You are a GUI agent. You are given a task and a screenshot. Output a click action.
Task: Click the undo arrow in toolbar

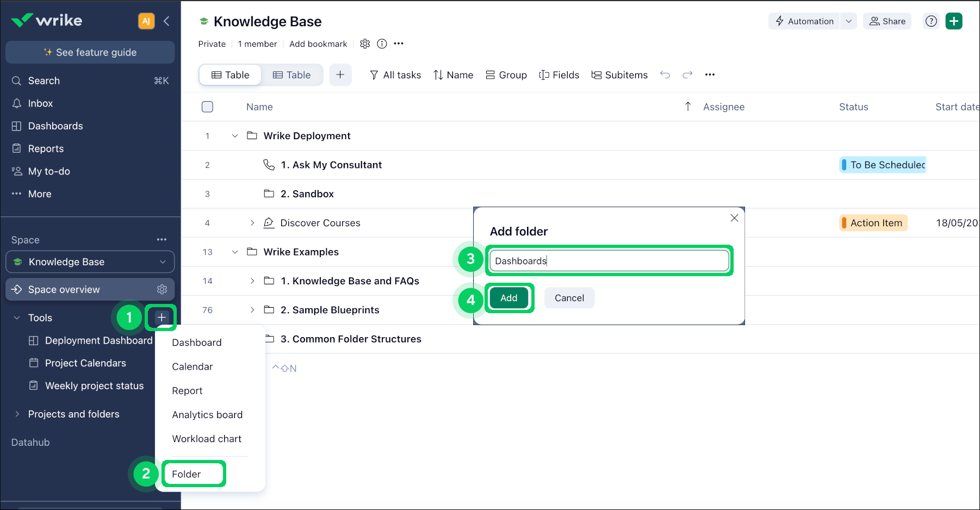click(x=665, y=75)
